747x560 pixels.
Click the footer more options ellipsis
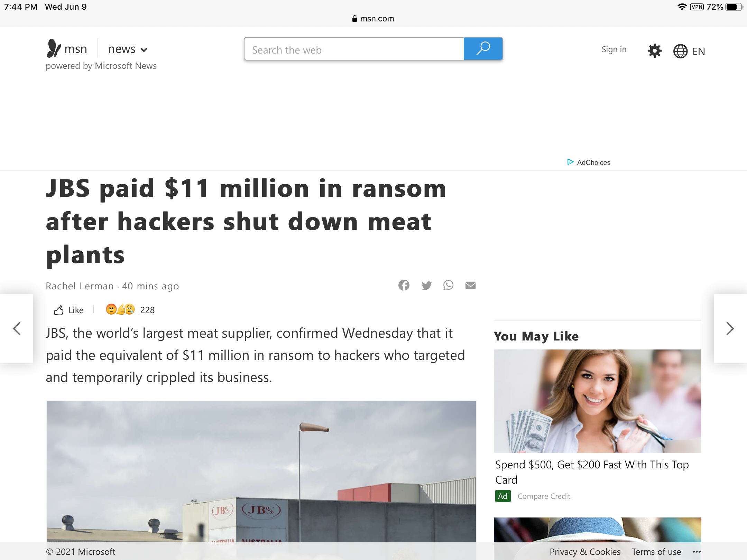(x=697, y=552)
